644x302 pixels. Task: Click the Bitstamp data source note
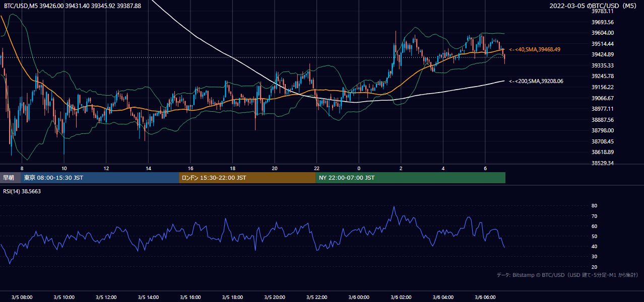[568, 275]
